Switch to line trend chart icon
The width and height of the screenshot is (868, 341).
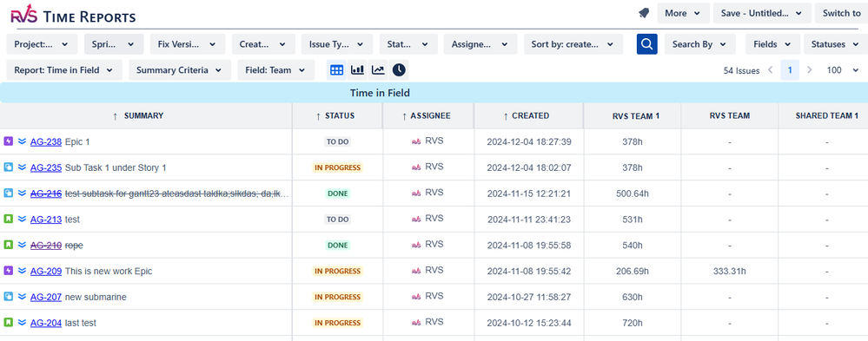click(378, 69)
